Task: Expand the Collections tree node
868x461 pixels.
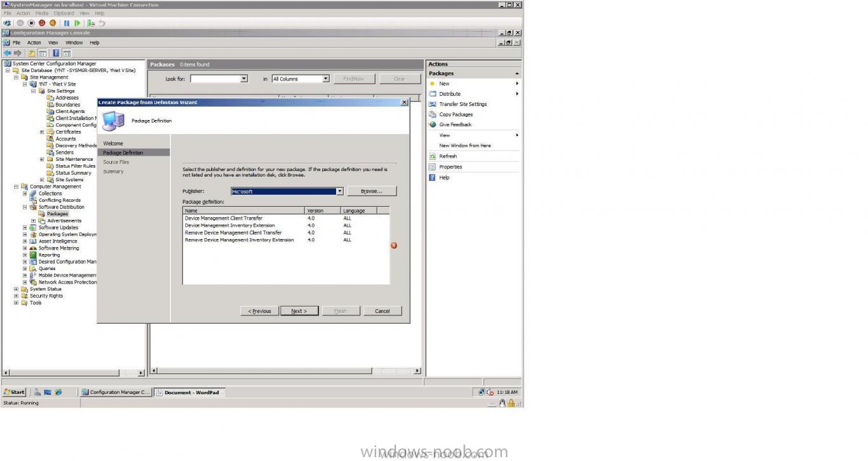Action: (25, 194)
